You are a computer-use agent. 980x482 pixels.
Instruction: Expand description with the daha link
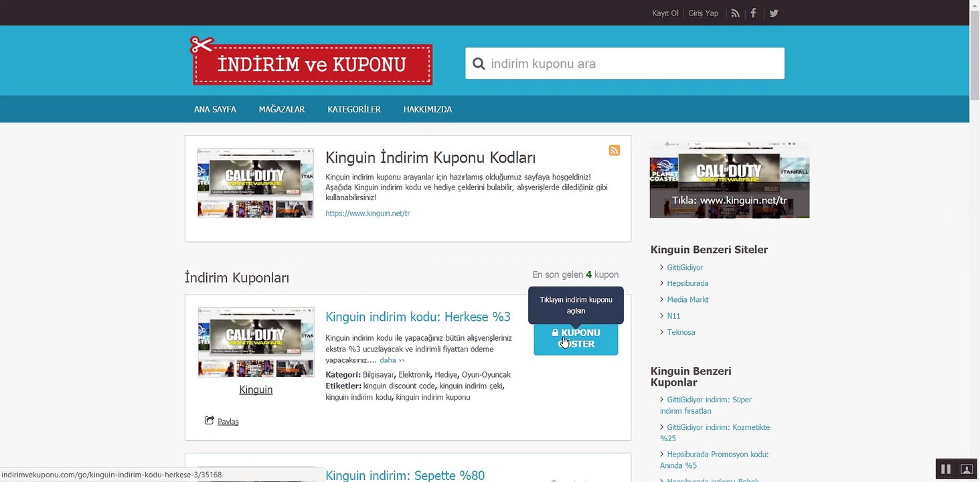tap(392, 360)
